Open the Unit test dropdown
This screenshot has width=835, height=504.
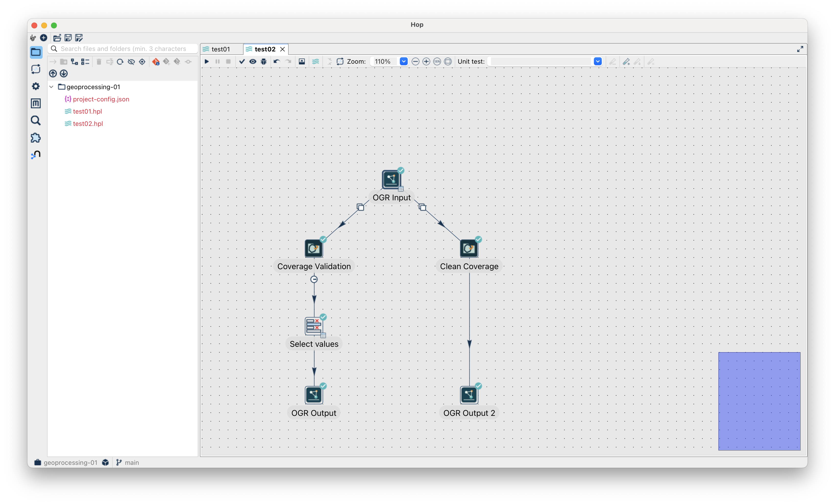pyautogui.click(x=597, y=61)
